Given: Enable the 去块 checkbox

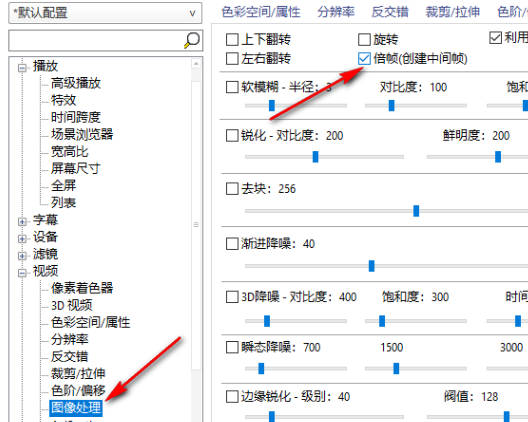Looking at the screenshot, I should [x=232, y=189].
